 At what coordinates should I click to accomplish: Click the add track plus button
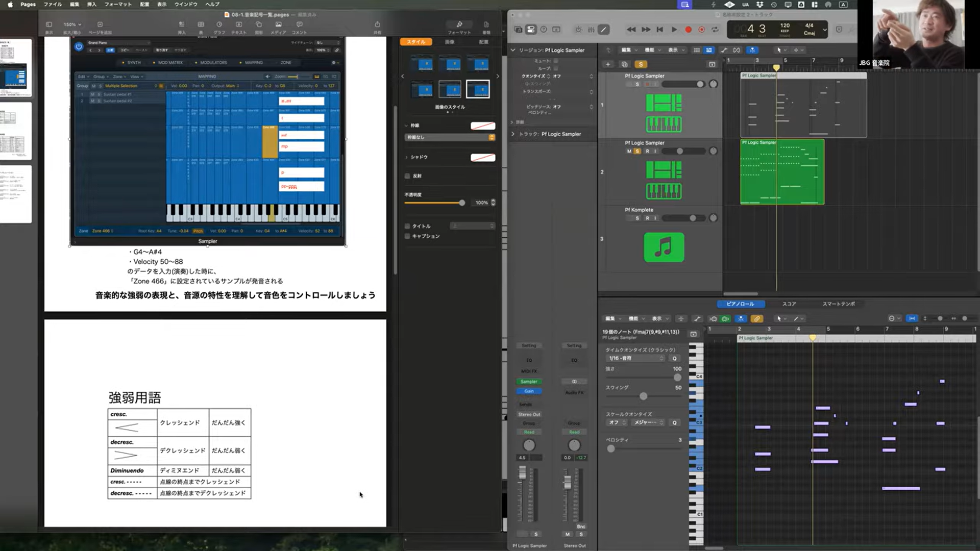click(608, 64)
